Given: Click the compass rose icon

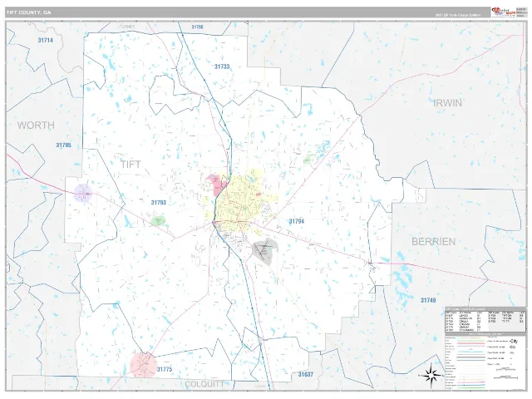Looking at the screenshot, I should (431, 376).
